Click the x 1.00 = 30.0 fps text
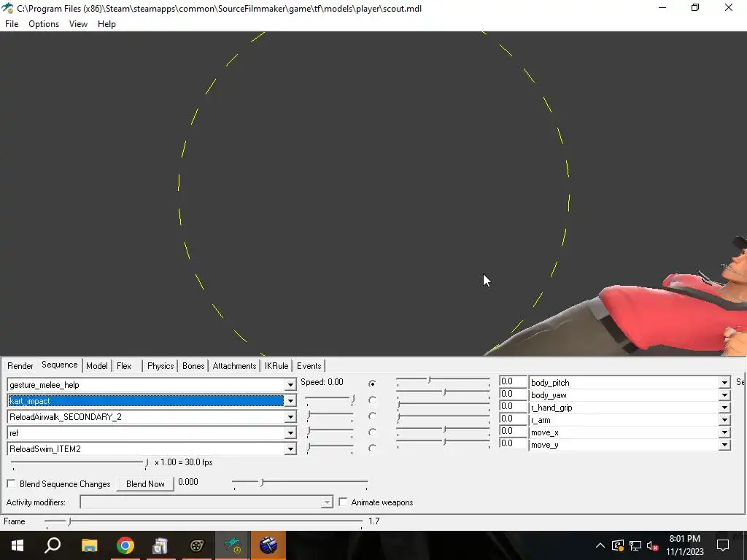 [x=183, y=462]
